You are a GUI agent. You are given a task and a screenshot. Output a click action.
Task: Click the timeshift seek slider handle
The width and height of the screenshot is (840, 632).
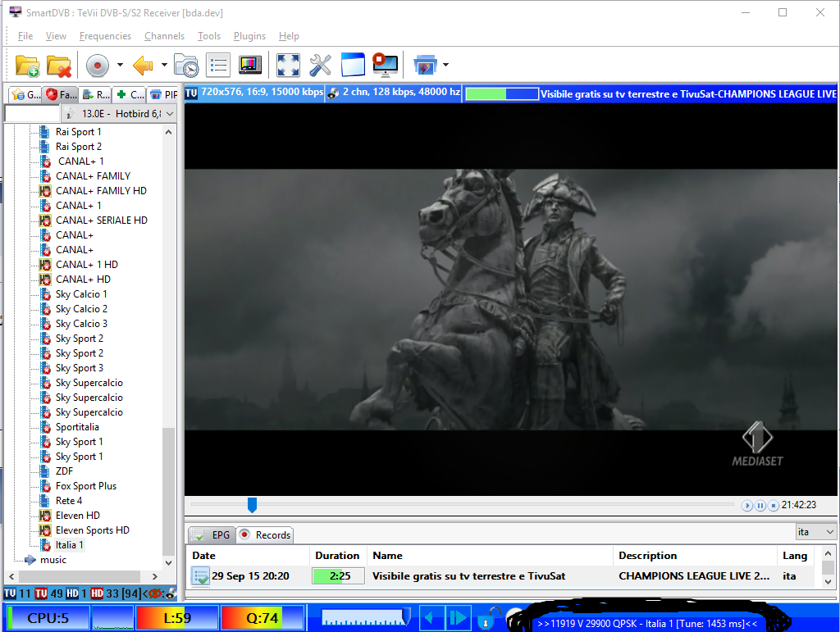point(252,504)
